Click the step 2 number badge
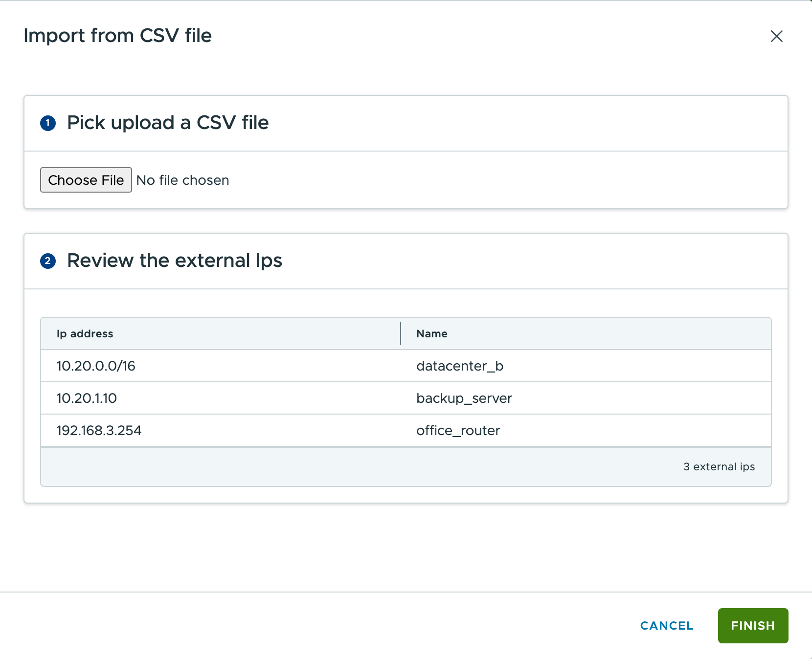Image resolution: width=812 pixels, height=659 pixels. click(48, 261)
